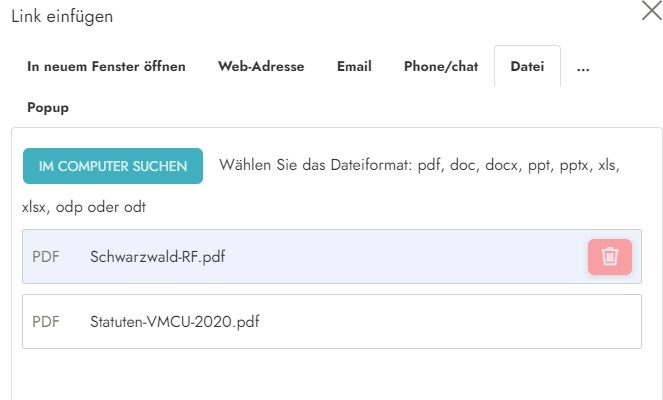Viewport: 663px width, 400px height.
Task: Click the Wählen Sie das Dateiformat hint text
Action: click(420, 166)
